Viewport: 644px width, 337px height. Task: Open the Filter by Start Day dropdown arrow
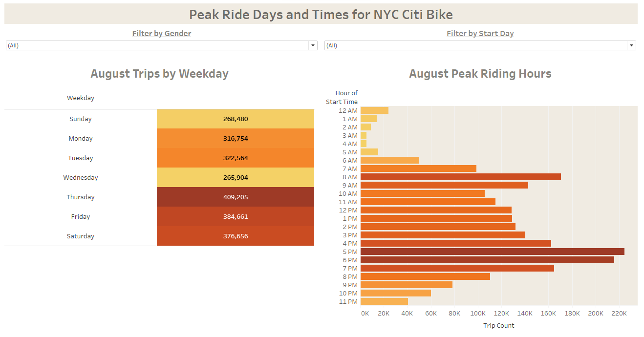631,45
